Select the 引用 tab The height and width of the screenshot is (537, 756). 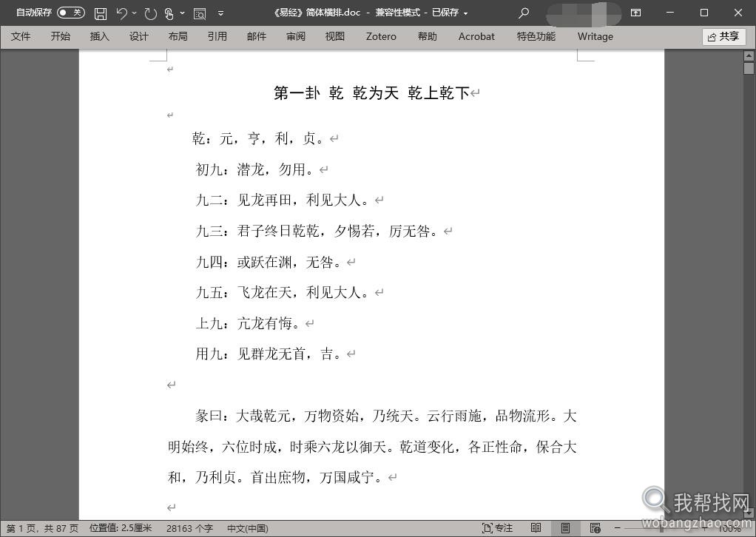[217, 37]
